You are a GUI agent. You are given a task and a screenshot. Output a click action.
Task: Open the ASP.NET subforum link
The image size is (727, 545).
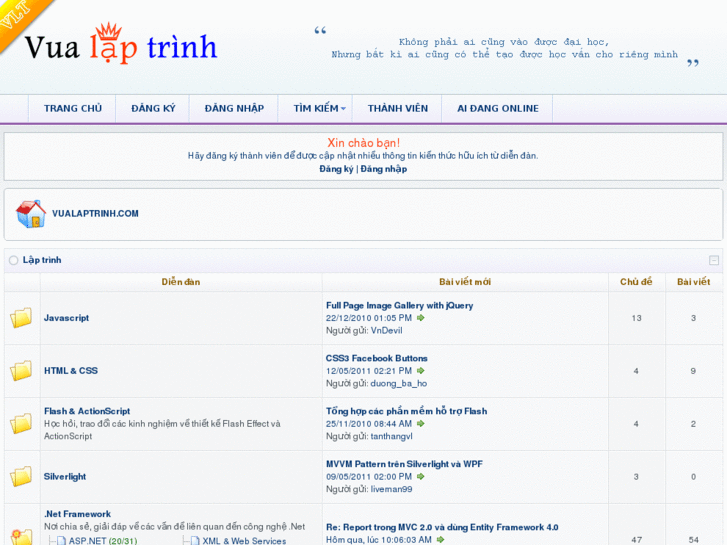[x=88, y=541]
